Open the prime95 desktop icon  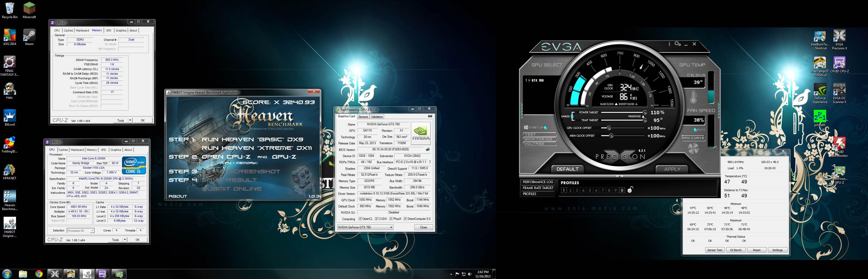tap(819, 118)
